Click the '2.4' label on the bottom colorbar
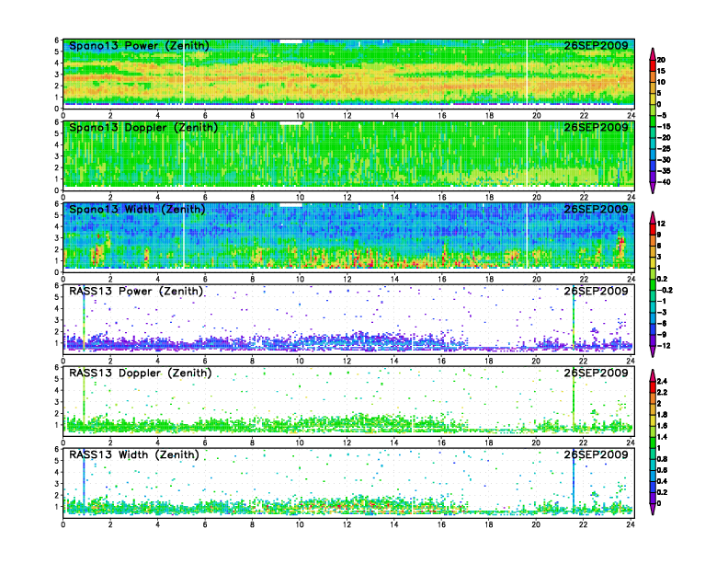 pyautogui.click(x=662, y=382)
